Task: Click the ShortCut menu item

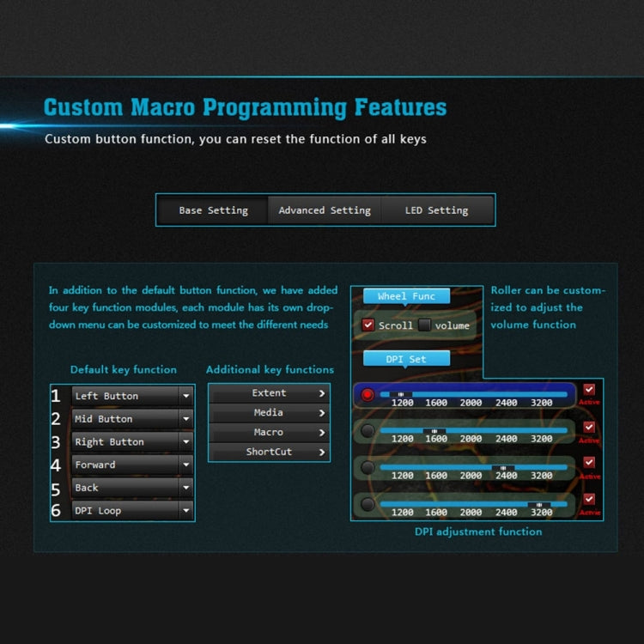Action: tap(269, 452)
